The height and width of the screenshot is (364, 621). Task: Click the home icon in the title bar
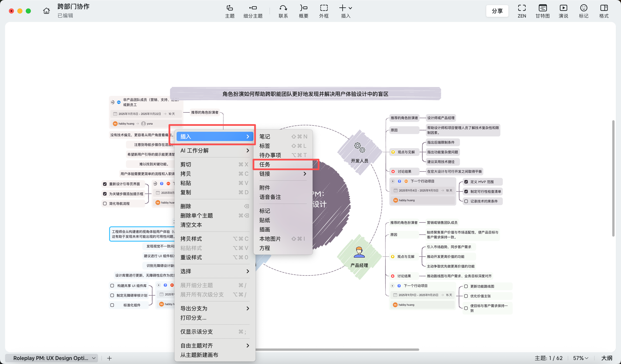click(x=46, y=11)
